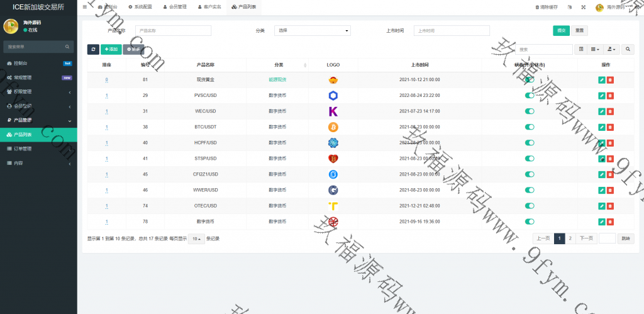Click the Bitcoin logo in BTC/USDT row
Viewport: 644px width, 314px height.
[x=333, y=127]
